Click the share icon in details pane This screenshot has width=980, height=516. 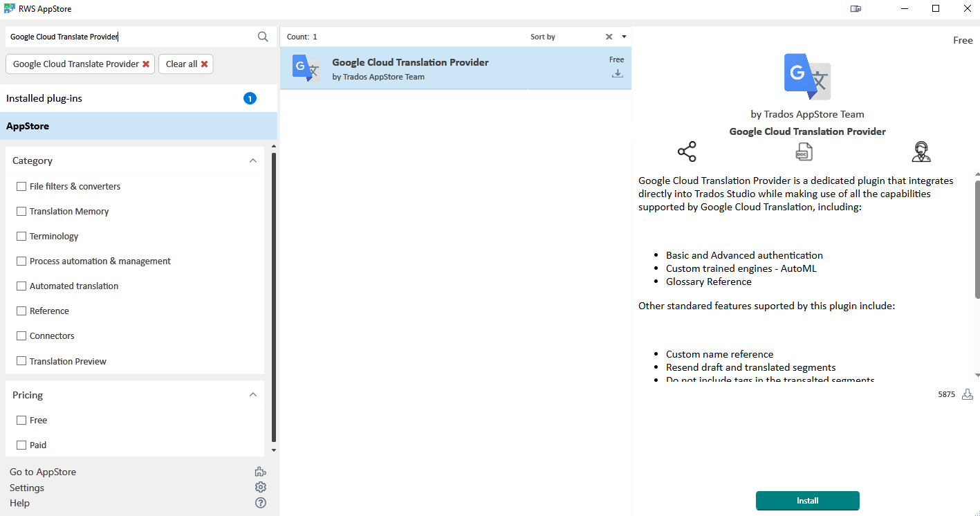[687, 152]
